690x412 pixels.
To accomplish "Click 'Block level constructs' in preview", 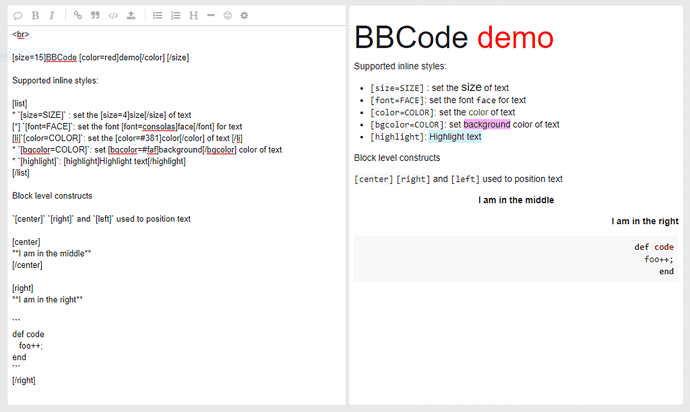I will pos(397,158).
